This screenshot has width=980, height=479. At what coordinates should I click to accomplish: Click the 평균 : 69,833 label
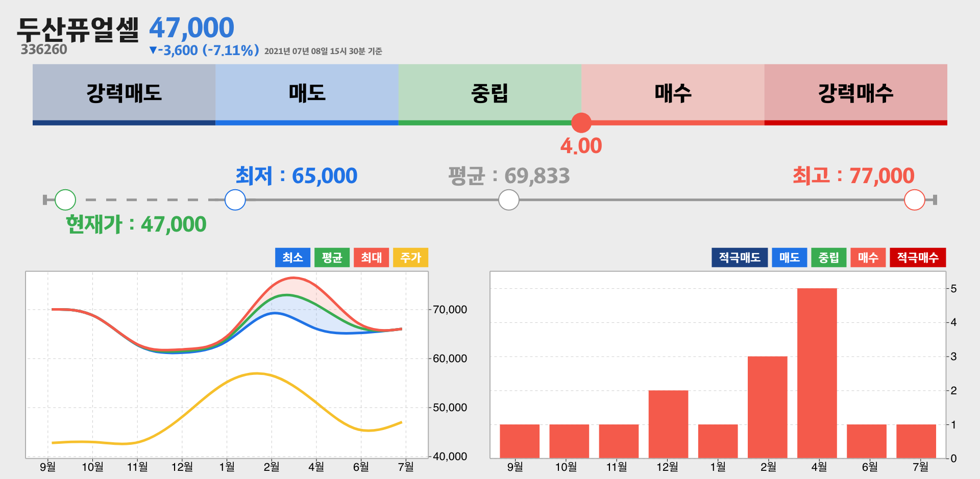(509, 175)
